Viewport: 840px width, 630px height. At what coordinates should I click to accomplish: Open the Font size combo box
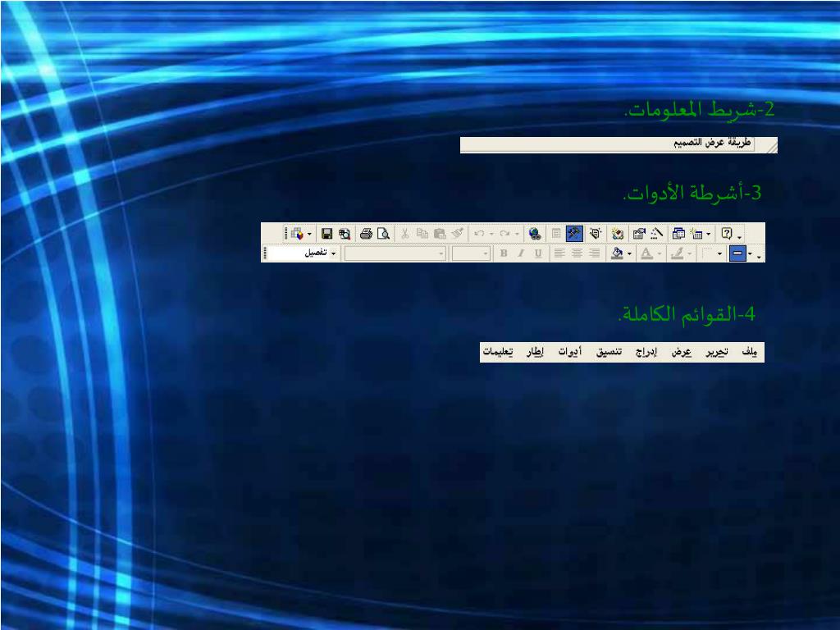tap(471, 253)
